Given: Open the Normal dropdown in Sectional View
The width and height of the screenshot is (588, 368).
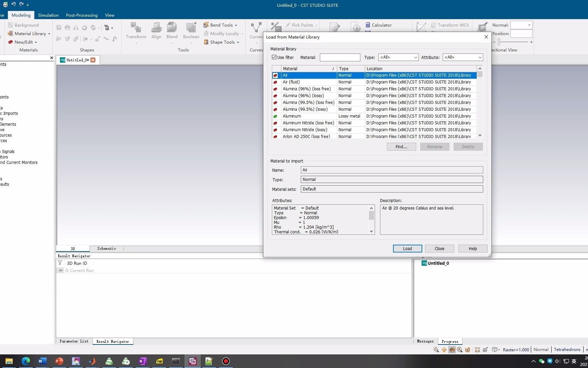Looking at the screenshot, I should click(x=521, y=25).
